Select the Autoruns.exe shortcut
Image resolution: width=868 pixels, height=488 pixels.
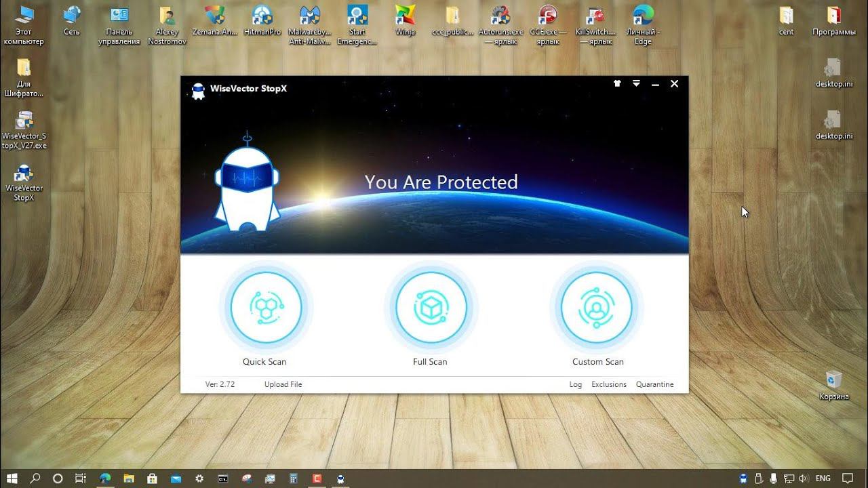(x=501, y=26)
